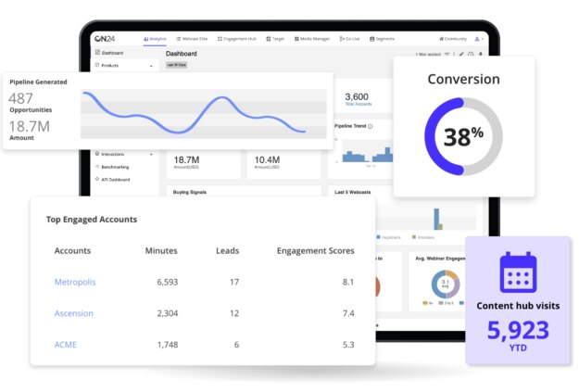The height and width of the screenshot is (392, 579).
Task: Open the Dashboard sidebar icon
Action: click(96, 54)
